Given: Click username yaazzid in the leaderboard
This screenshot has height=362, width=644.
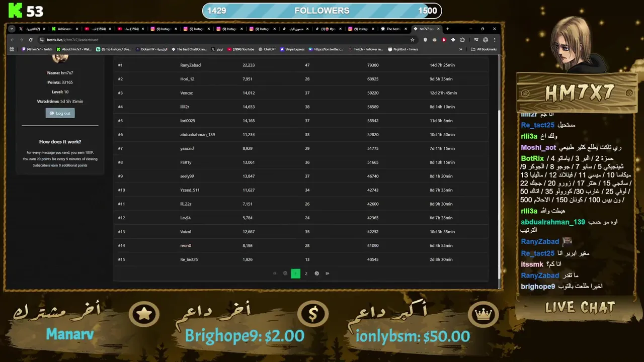Looking at the screenshot, I should pos(187,148).
